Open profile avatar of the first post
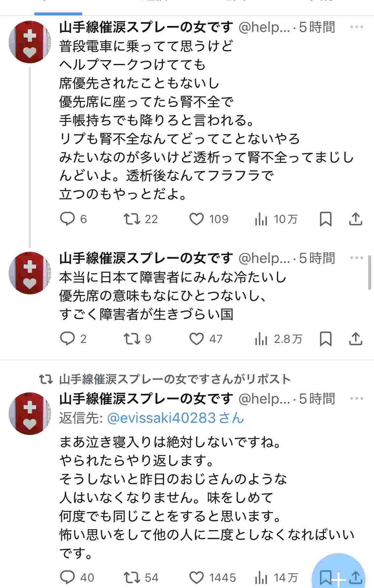Image resolution: width=374 pixels, height=588 pixels. point(30,42)
